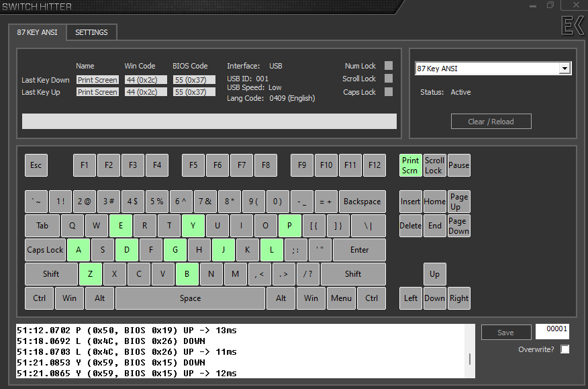The width and height of the screenshot is (588, 389).
Task: Hit the Space bar key tile
Action: 190,298
